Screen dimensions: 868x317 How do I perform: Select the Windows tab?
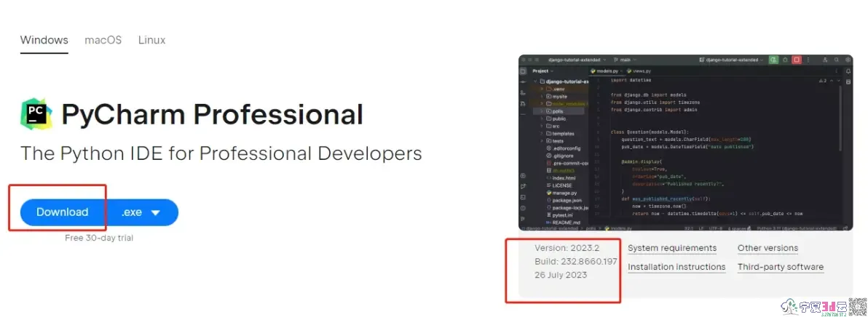pos(44,40)
